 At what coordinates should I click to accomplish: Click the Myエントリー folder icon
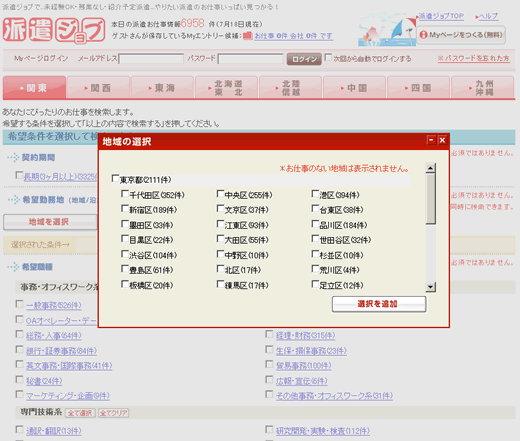point(248,36)
